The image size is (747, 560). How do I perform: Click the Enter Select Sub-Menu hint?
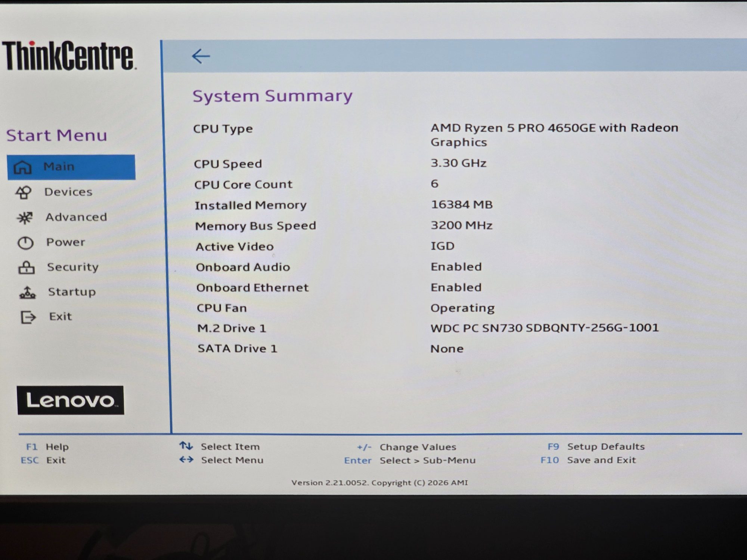(x=410, y=460)
